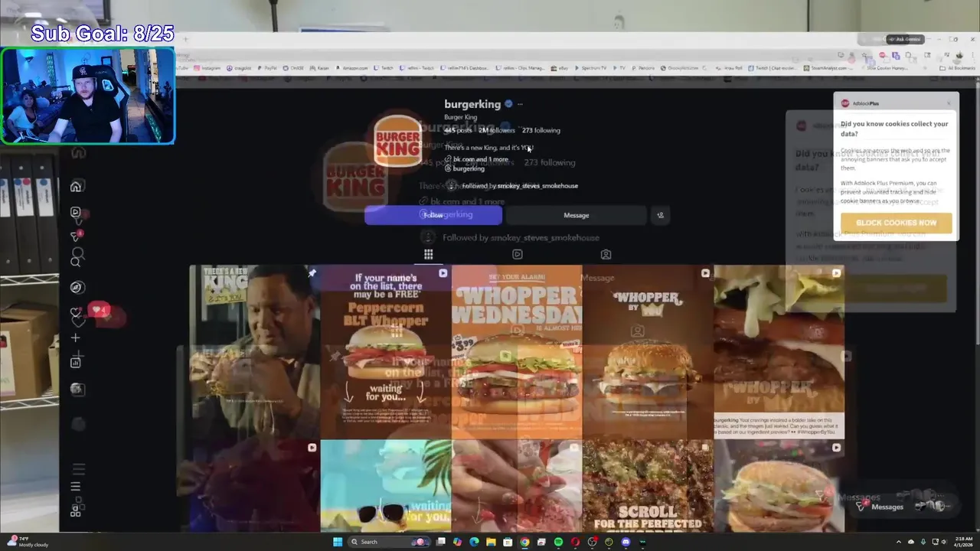Open the hamburger More menu in sidebar
This screenshot has height=551, width=980.
pyautogui.click(x=76, y=486)
